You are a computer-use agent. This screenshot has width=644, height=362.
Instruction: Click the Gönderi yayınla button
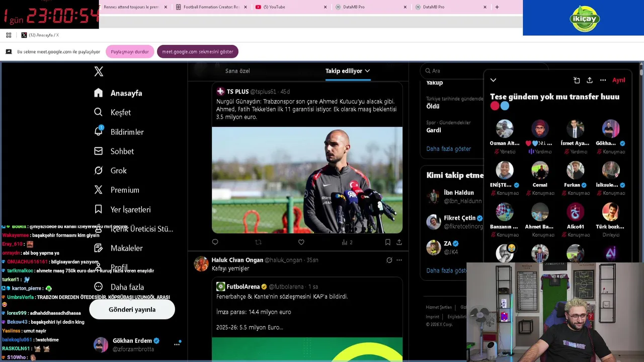coord(132,309)
